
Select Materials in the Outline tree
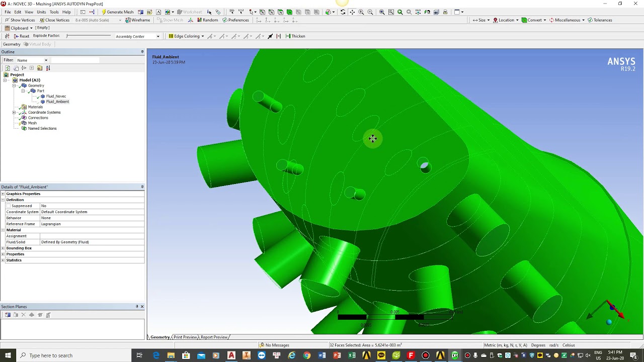(35, 107)
